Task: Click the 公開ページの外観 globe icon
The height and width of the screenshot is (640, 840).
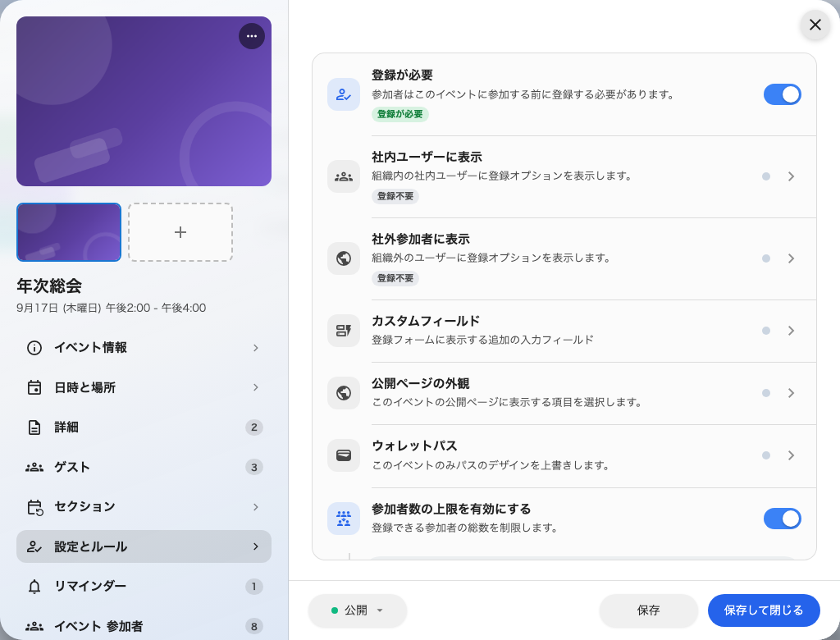Action: 344,393
